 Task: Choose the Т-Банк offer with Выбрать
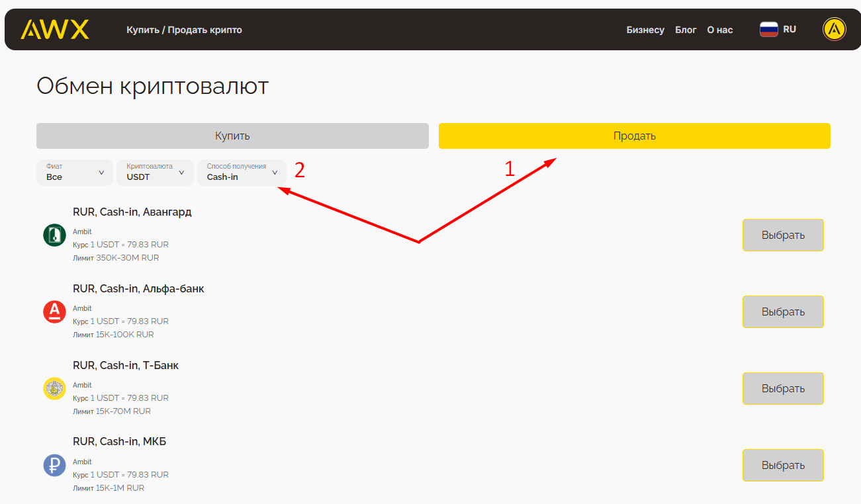coord(783,388)
